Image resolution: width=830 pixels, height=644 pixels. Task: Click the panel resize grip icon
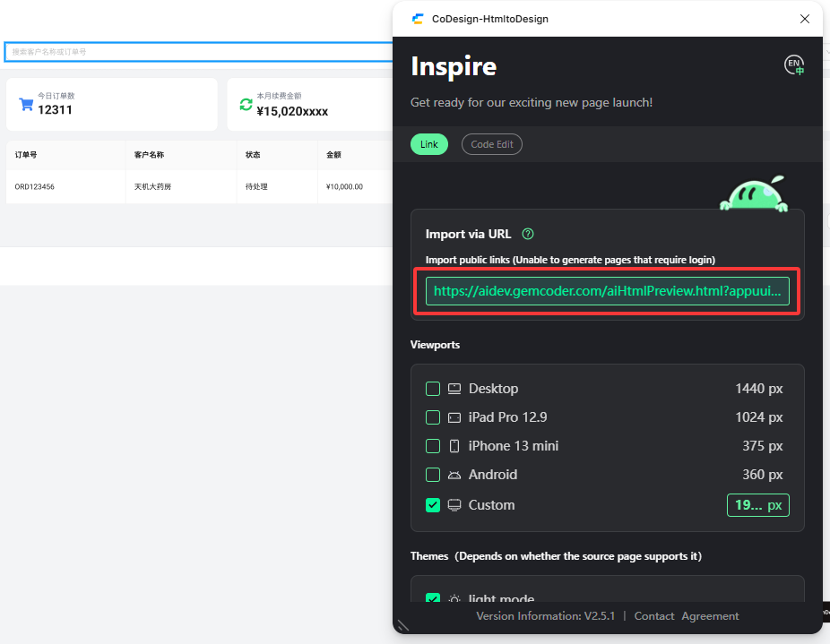point(403,625)
